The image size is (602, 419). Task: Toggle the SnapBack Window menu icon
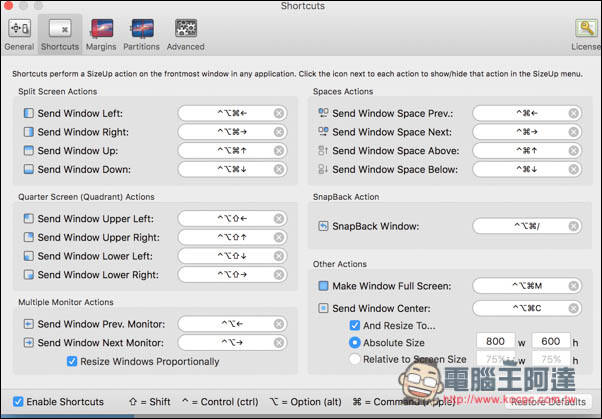point(323,226)
